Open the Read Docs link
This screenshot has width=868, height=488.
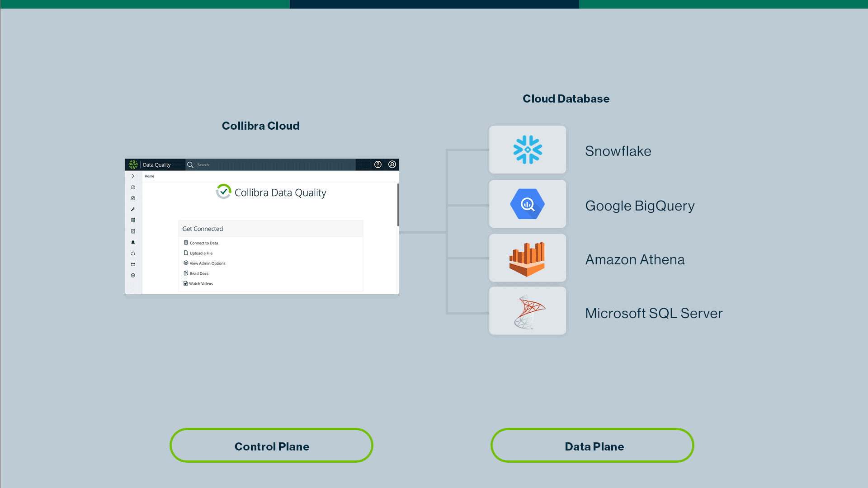(x=199, y=274)
